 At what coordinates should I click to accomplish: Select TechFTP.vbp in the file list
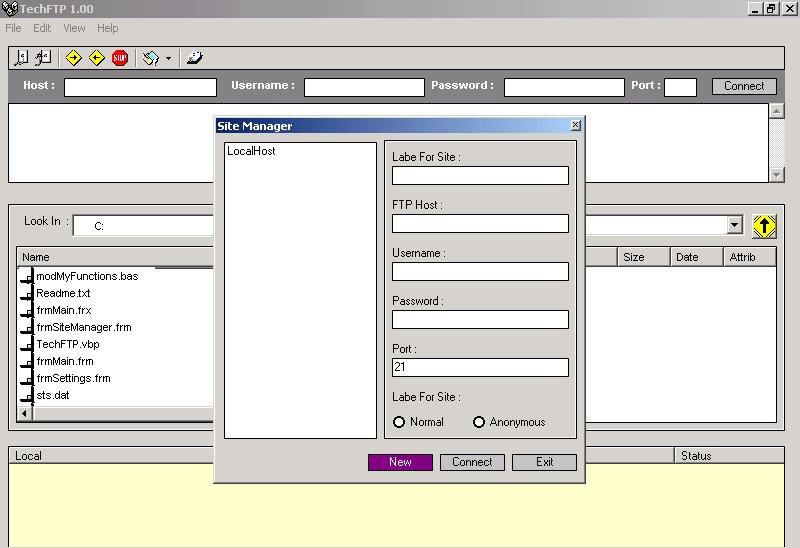[x=67, y=344]
